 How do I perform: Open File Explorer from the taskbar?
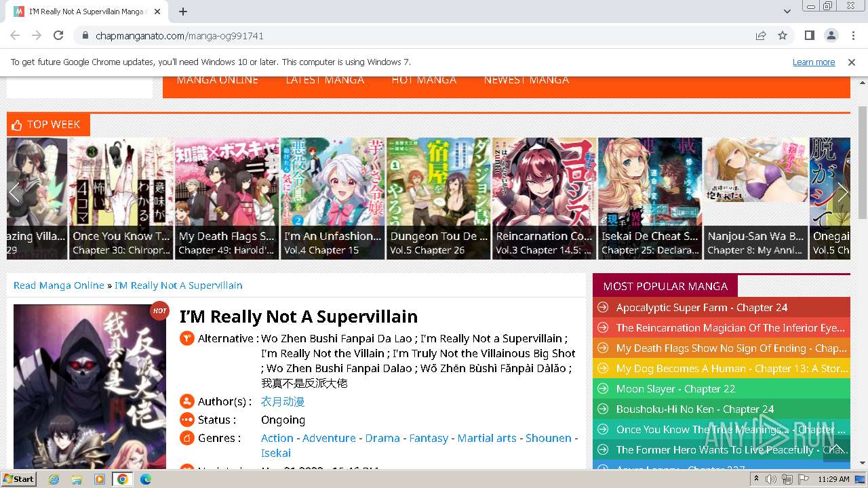click(77, 479)
